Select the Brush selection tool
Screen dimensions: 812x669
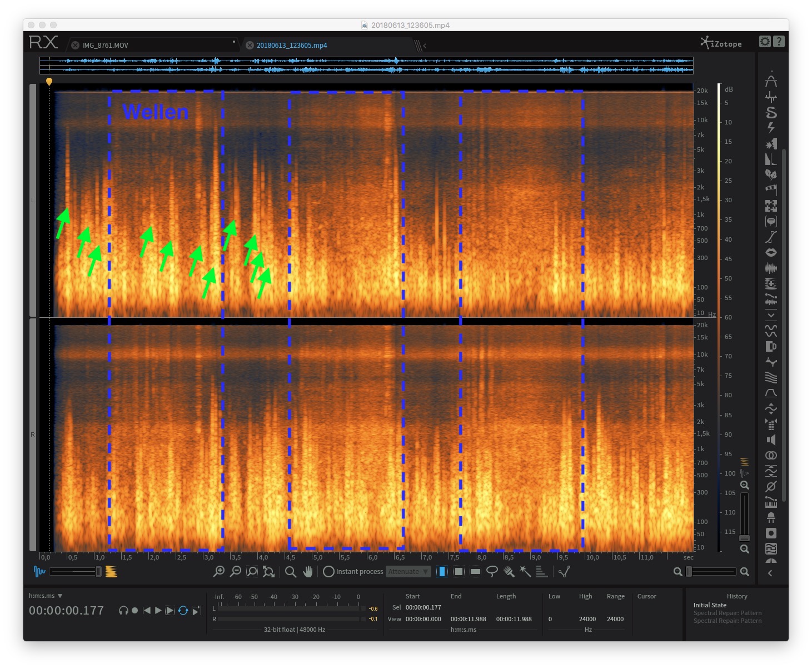[509, 571]
